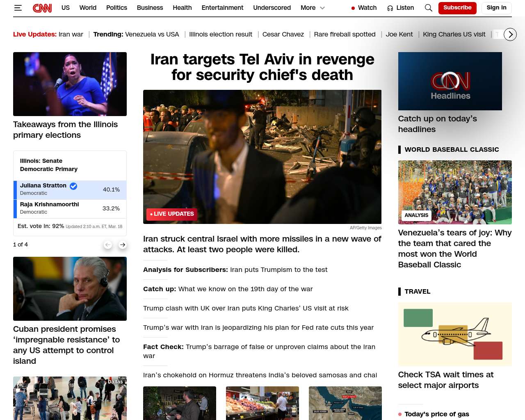
Task: Open the Underscored section
Action: (272, 8)
